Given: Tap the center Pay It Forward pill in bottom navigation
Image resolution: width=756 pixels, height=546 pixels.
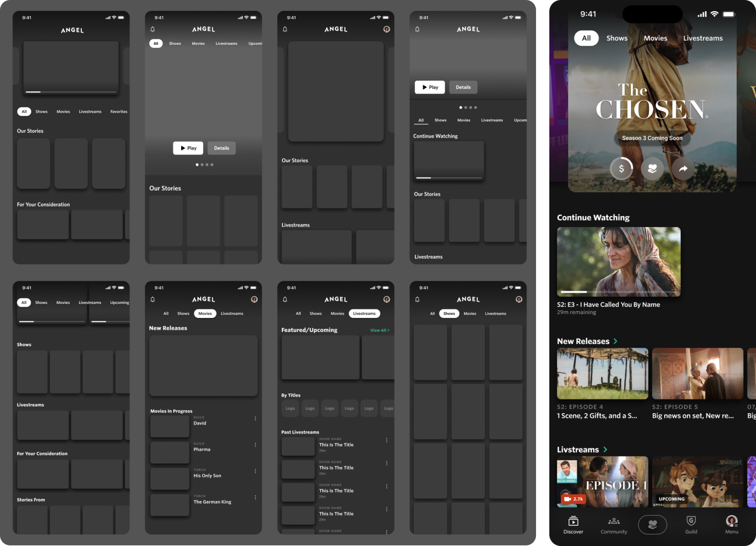Looking at the screenshot, I should pyautogui.click(x=652, y=525).
